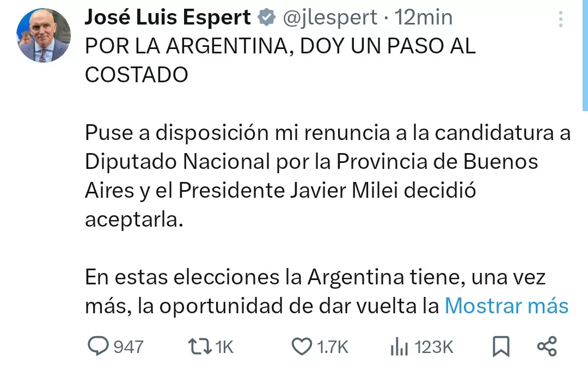Click the share icon
This screenshot has width=588, height=371.
pyautogui.click(x=547, y=346)
